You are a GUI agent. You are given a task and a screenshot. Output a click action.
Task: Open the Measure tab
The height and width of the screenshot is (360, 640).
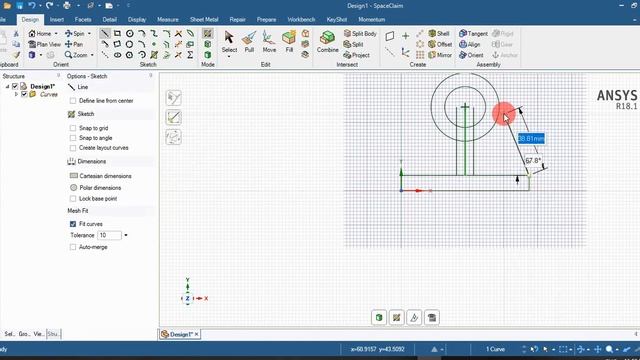coord(168,19)
